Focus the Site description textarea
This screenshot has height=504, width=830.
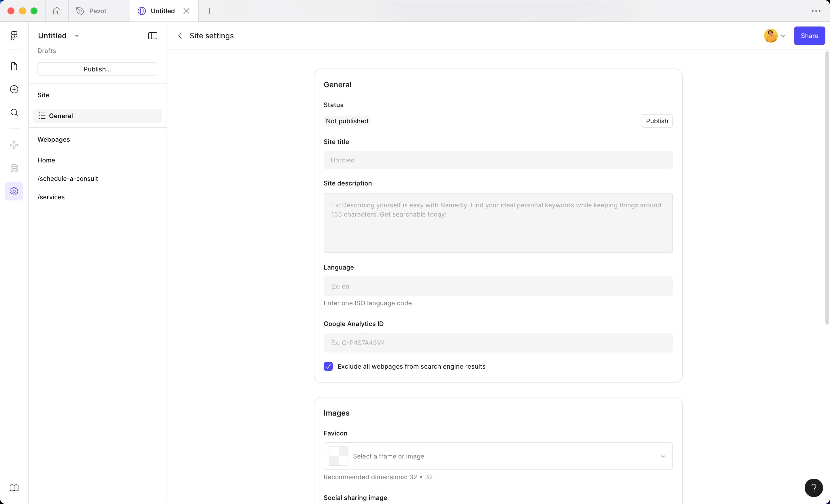tap(498, 223)
